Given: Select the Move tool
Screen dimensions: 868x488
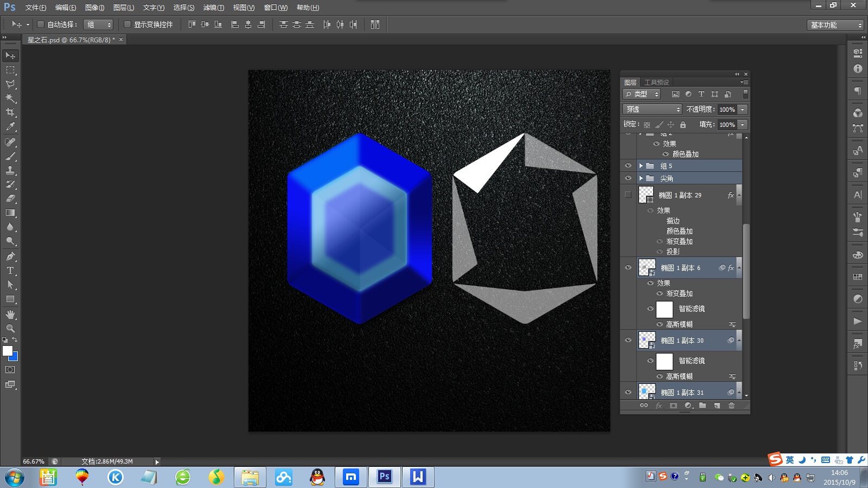Looking at the screenshot, I should point(10,56).
